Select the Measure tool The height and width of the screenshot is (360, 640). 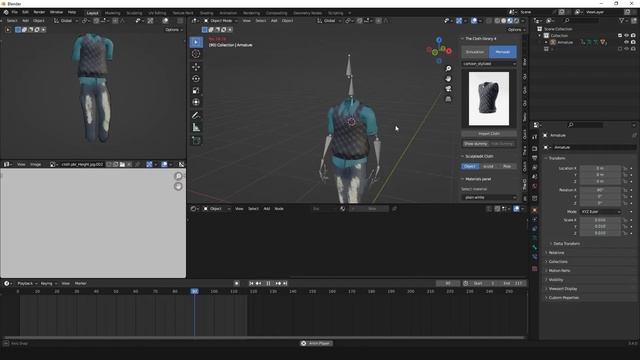[196, 128]
